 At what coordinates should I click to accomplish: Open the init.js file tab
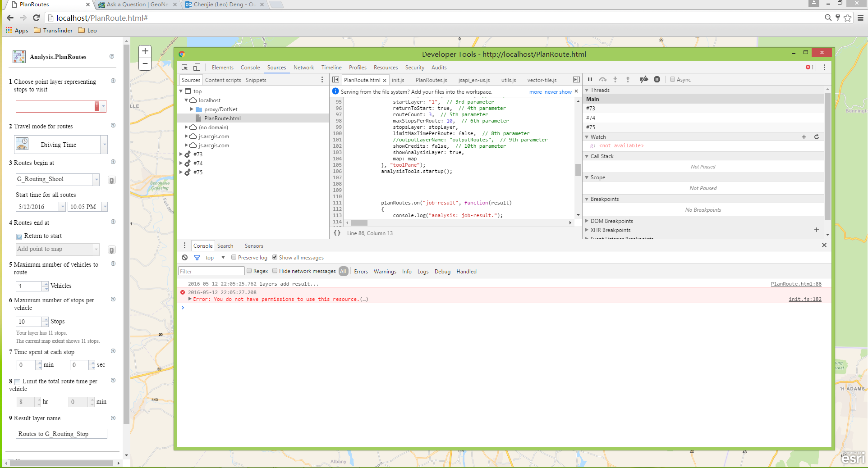tap(398, 80)
